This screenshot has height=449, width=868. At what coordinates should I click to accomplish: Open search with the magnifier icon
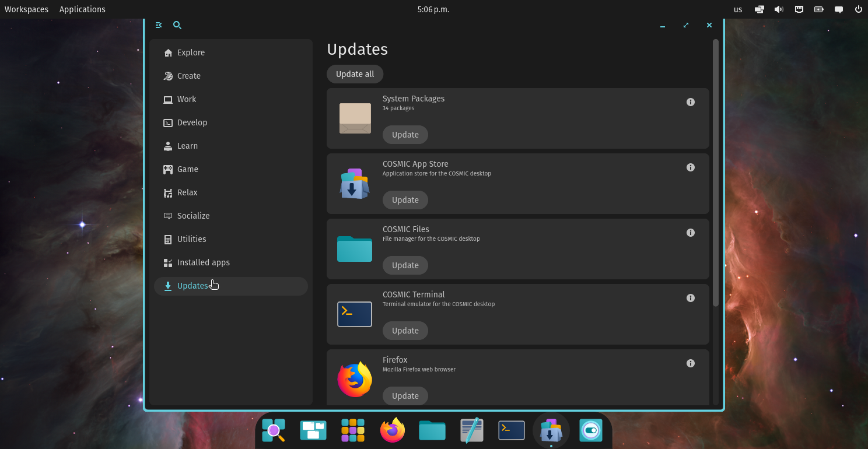pos(177,25)
